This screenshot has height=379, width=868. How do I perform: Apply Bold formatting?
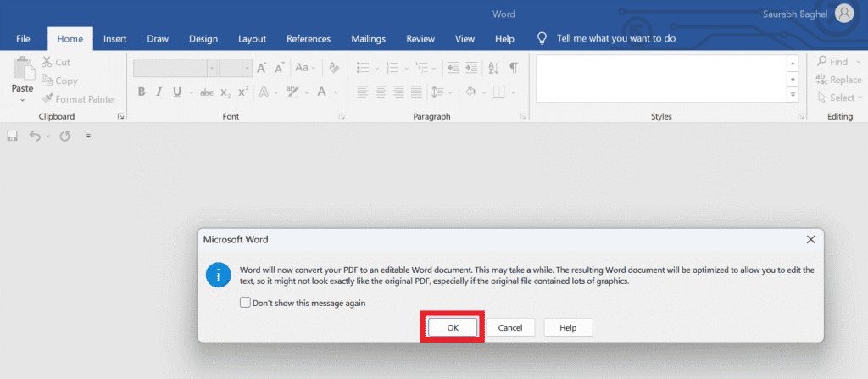tap(142, 92)
